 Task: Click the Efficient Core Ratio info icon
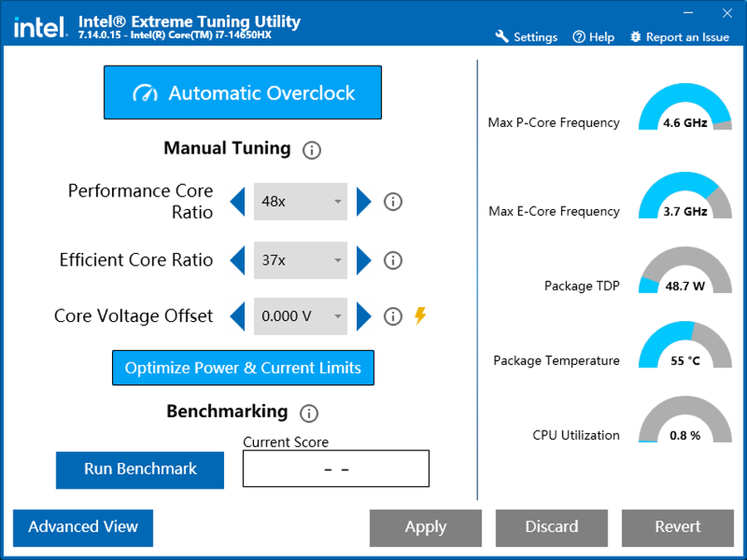pos(393,261)
